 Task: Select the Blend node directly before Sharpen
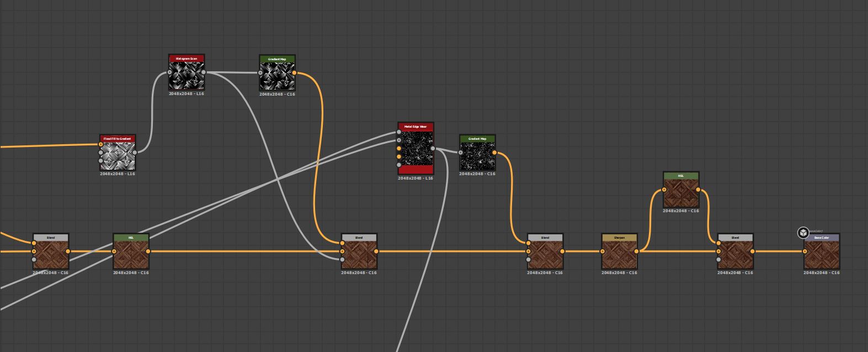pos(545,251)
